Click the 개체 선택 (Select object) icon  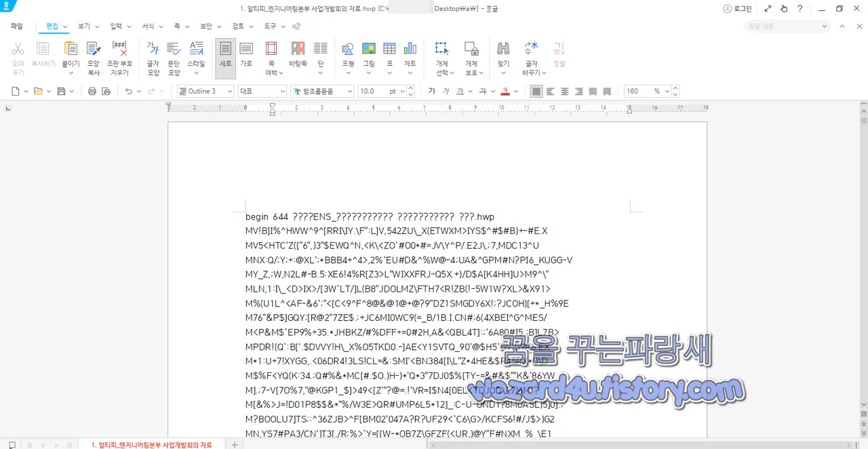(442, 49)
